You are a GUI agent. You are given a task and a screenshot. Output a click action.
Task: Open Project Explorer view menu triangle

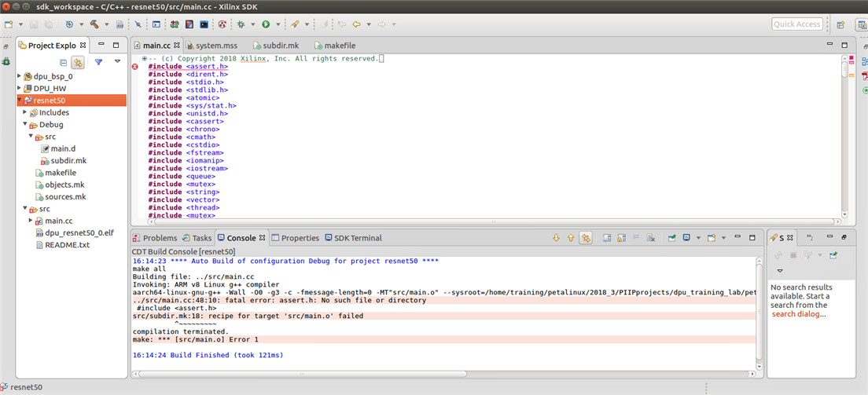117,62
